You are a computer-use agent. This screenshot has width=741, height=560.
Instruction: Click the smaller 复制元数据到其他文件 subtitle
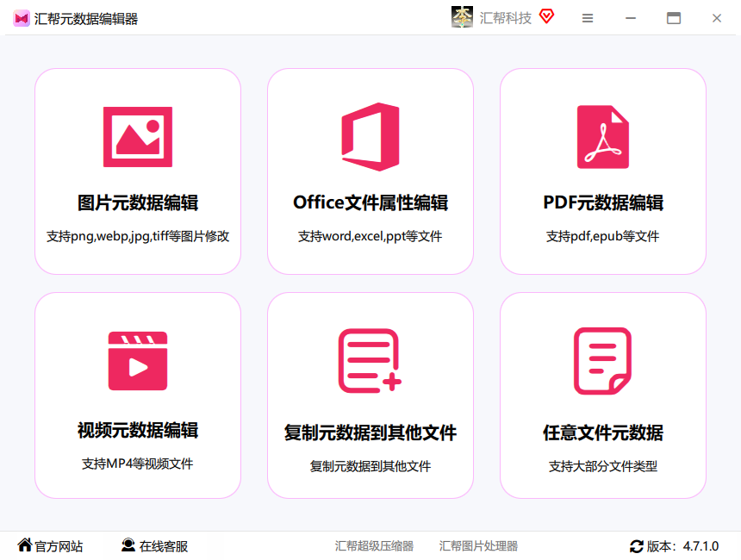(x=370, y=466)
